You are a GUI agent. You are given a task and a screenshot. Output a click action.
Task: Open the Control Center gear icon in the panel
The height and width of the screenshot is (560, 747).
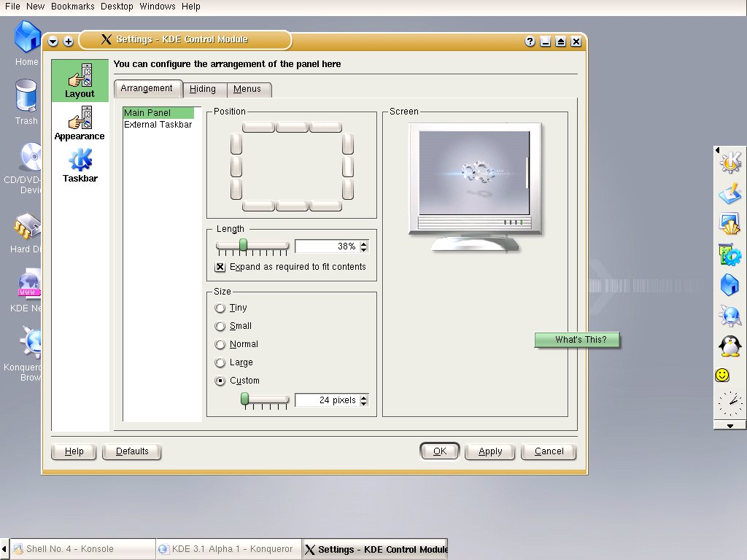730,254
